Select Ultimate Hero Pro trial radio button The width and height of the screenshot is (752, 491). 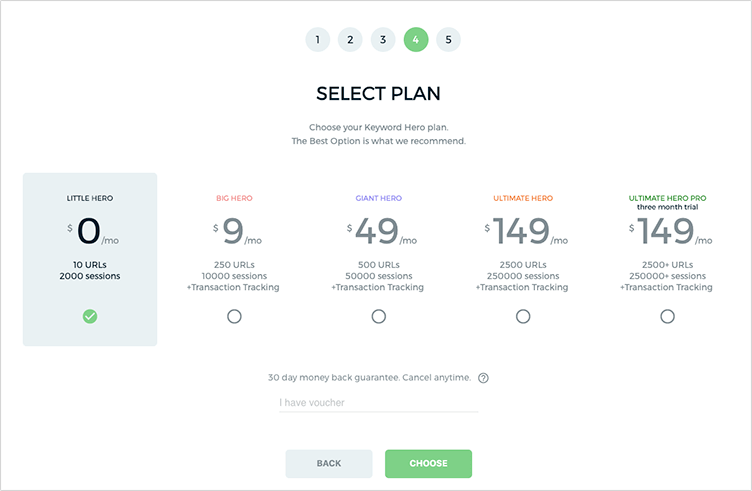click(667, 317)
